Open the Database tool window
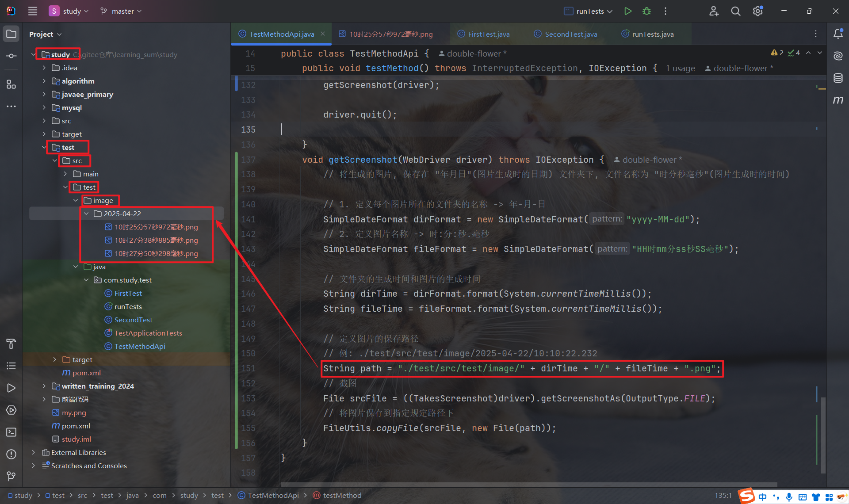 [838, 78]
